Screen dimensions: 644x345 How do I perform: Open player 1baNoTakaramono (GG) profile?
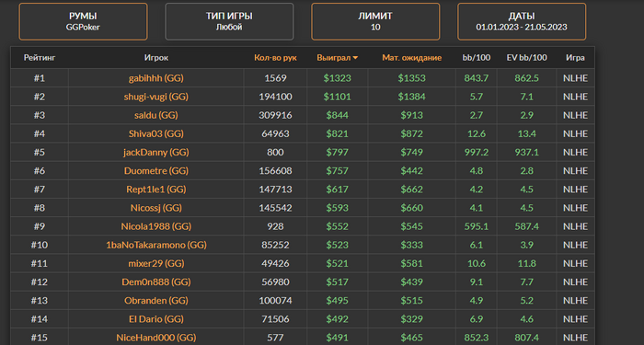pos(156,245)
